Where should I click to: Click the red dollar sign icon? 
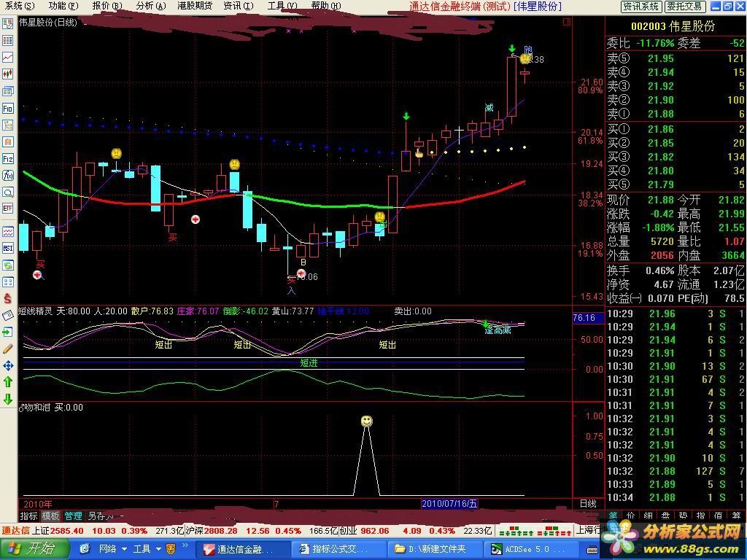point(7,298)
